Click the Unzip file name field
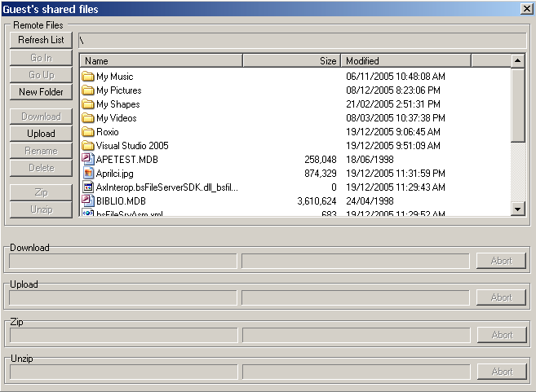Viewport: 536px width, 392px height. [124, 372]
